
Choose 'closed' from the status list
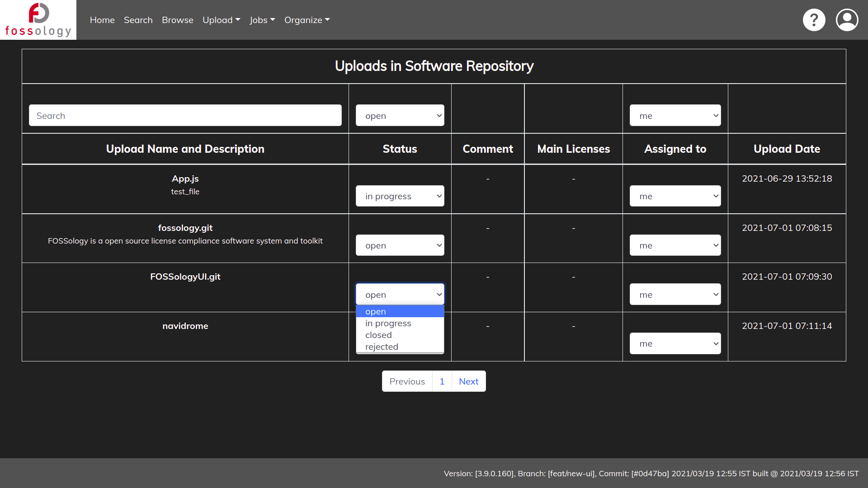[x=400, y=335]
